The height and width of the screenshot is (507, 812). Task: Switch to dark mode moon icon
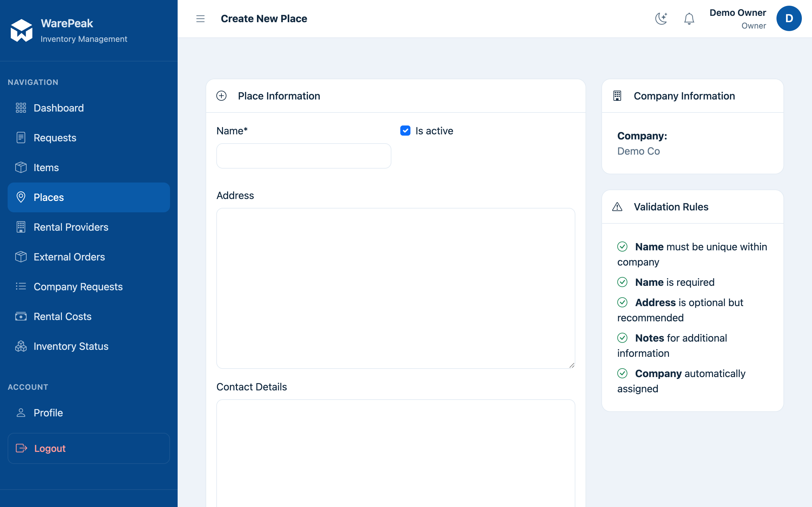point(661,19)
